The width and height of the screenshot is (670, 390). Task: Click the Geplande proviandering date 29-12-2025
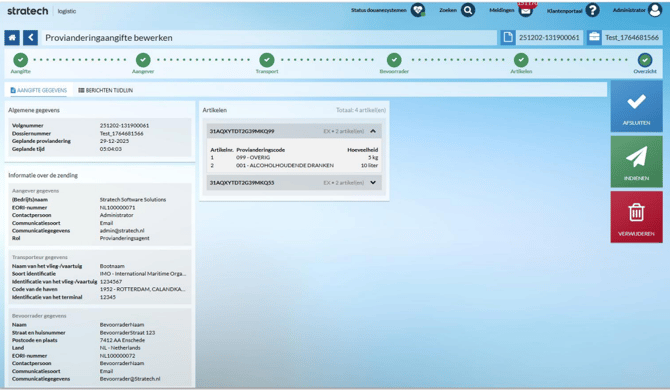[115, 141]
